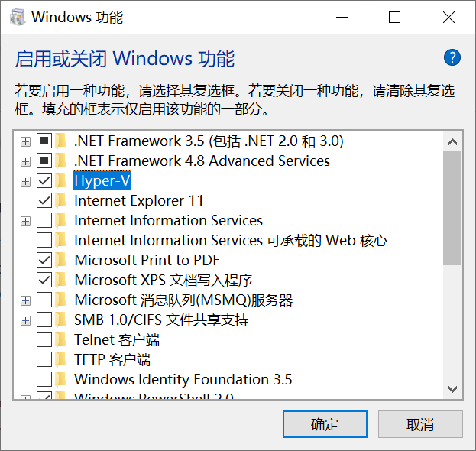The image size is (476, 451).
Task: Select .NET Framework 4.8 Advanced Services item
Action: [x=202, y=161]
